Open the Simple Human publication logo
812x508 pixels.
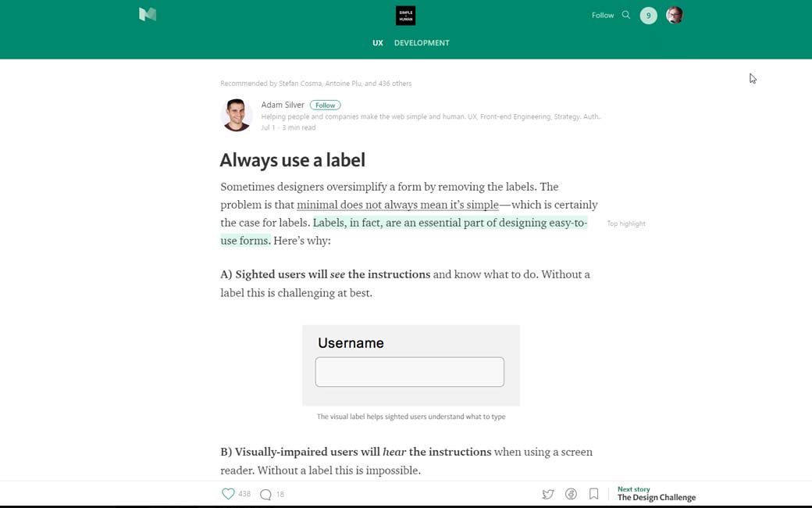pyautogui.click(x=405, y=16)
